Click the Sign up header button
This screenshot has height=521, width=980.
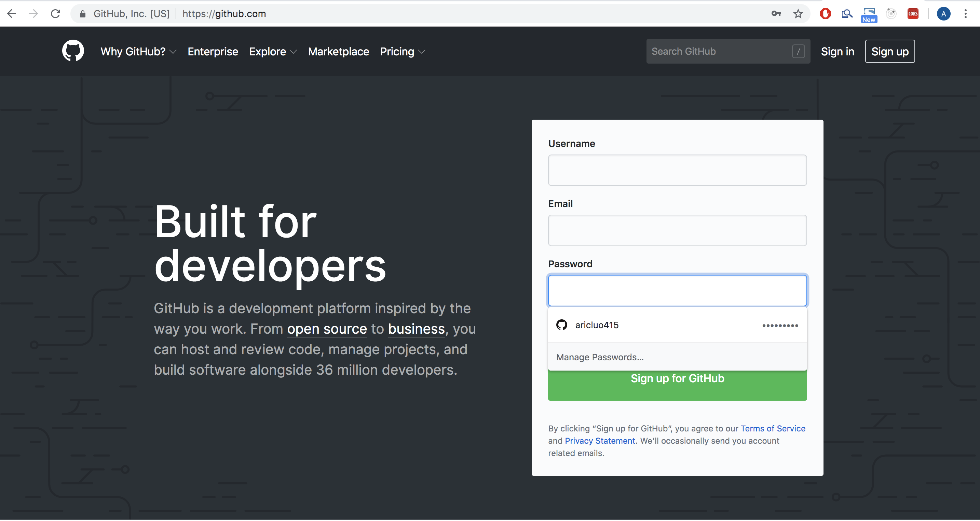coord(890,51)
